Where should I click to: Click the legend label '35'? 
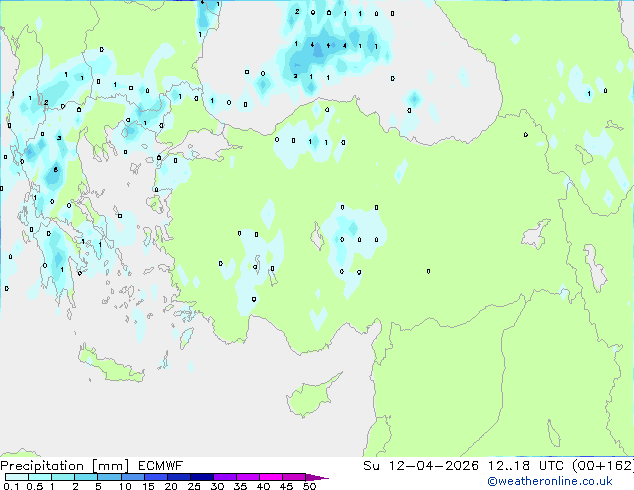coord(240,486)
